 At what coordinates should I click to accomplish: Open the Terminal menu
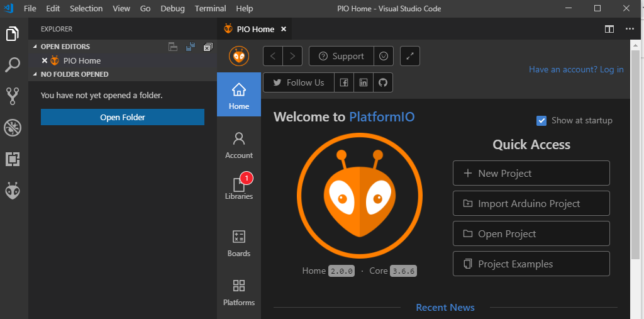[x=210, y=8]
